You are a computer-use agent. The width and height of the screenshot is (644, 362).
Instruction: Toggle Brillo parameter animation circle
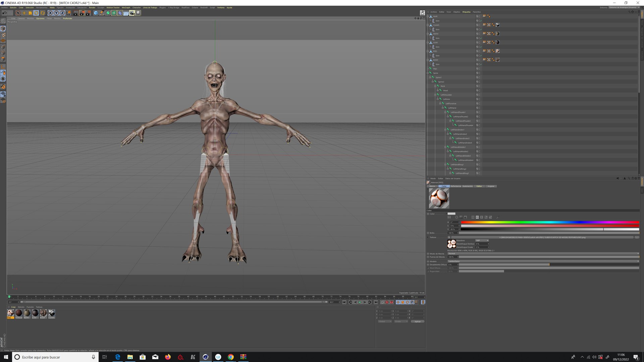[428, 233]
